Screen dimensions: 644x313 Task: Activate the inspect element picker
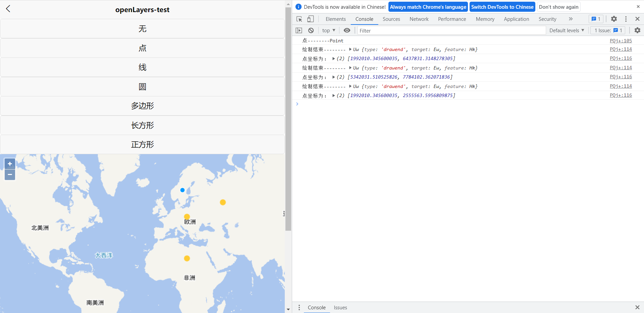point(299,19)
